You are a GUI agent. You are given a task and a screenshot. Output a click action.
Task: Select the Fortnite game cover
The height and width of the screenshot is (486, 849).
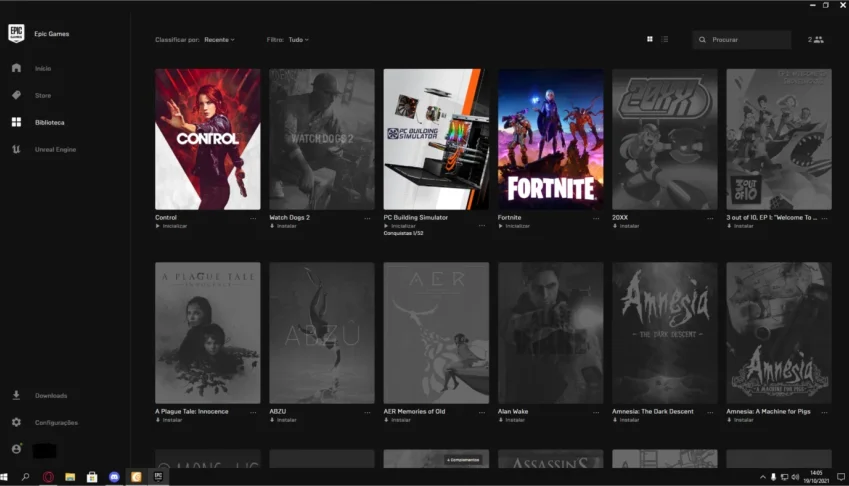550,139
